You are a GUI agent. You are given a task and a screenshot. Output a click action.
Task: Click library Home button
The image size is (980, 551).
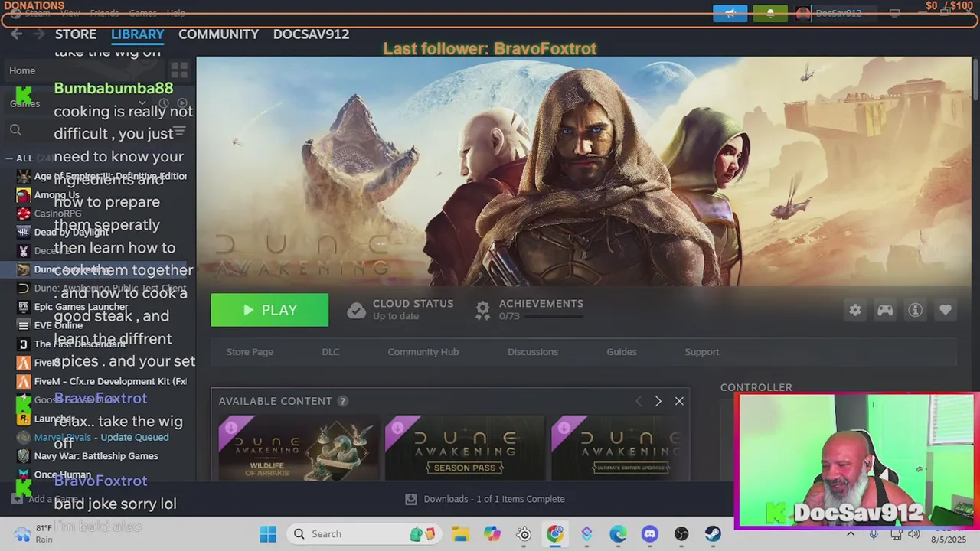(x=22, y=70)
